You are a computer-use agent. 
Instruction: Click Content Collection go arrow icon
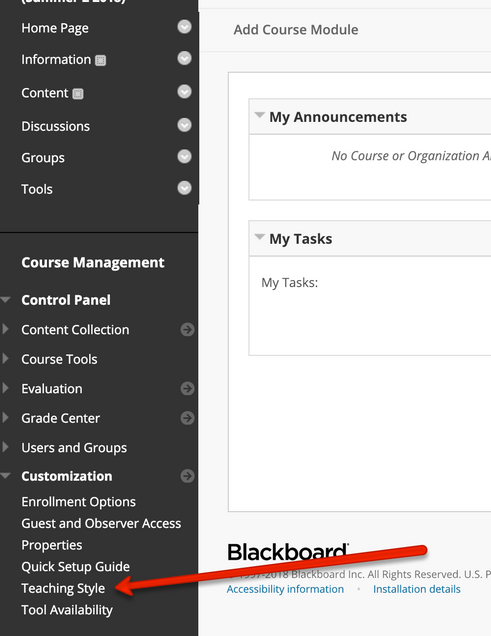click(x=187, y=329)
